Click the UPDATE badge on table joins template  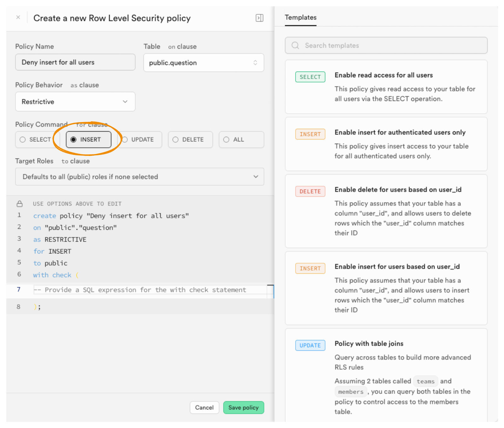pyautogui.click(x=310, y=346)
